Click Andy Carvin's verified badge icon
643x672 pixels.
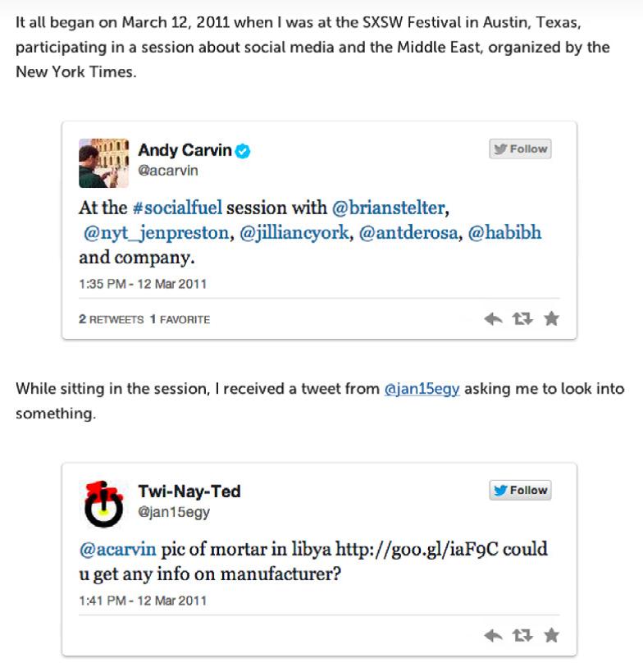(243, 150)
